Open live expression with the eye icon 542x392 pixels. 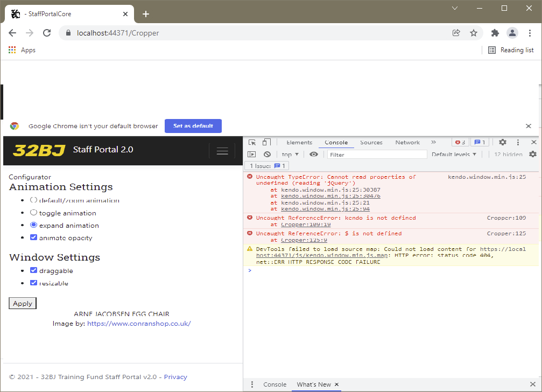coord(314,155)
